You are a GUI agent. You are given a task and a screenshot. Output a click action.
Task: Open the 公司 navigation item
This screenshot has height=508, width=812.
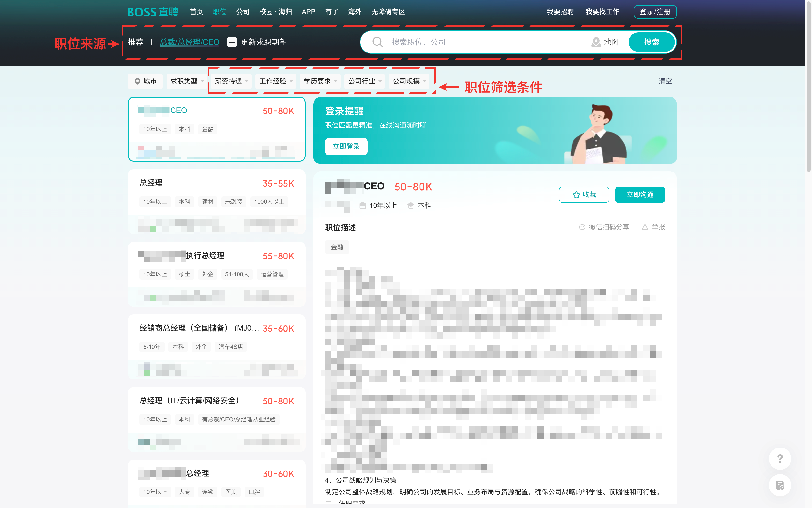click(x=243, y=12)
